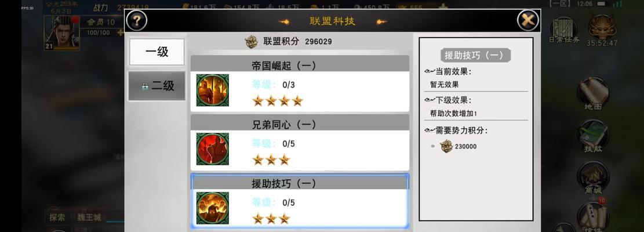Open the question mark help icon
Screen dimensions: 644x232
point(136,20)
